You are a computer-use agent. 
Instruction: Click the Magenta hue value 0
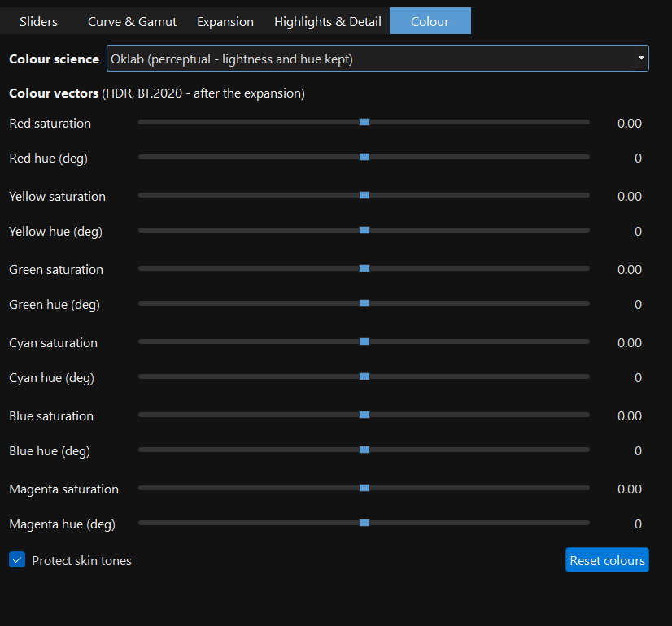tap(638, 524)
